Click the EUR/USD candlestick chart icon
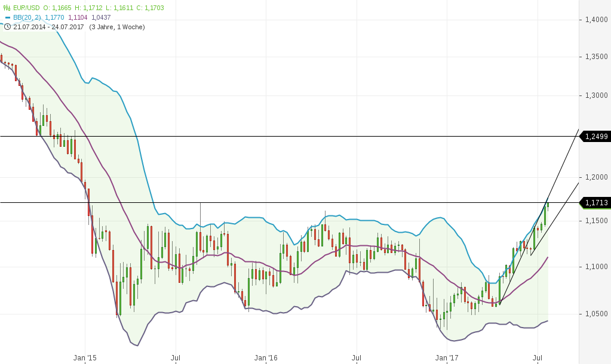 pyautogui.click(x=7, y=8)
